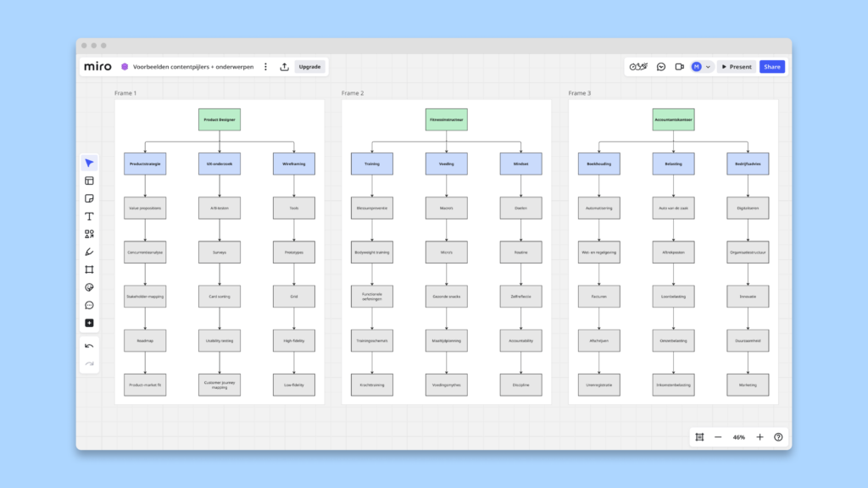Click the undo arrow
This screenshot has width=868, height=488.
click(89, 346)
